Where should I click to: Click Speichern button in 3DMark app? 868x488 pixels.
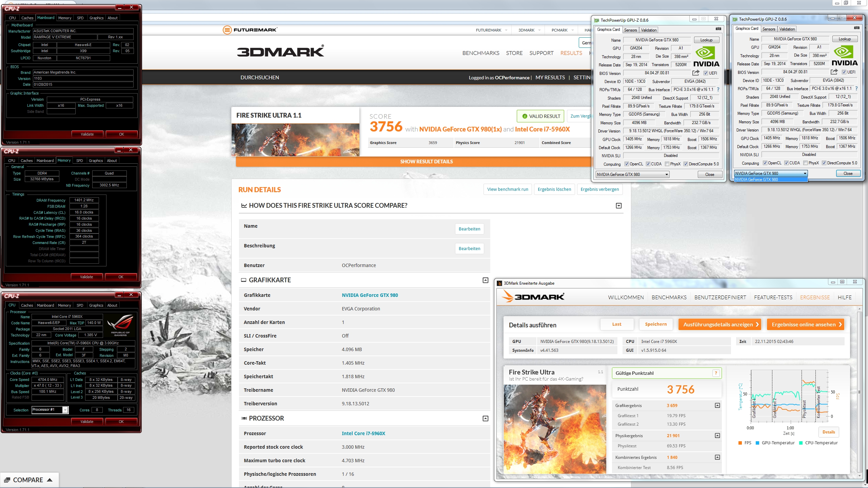(656, 324)
